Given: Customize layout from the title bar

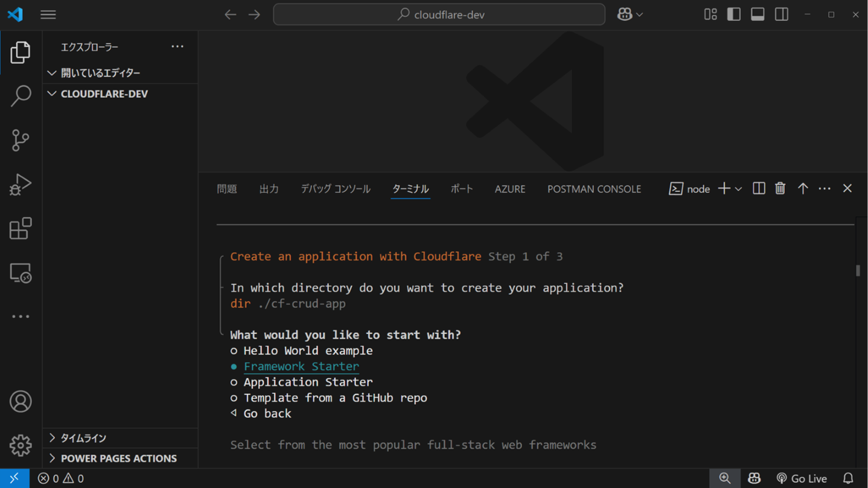Looking at the screenshot, I should [710, 14].
